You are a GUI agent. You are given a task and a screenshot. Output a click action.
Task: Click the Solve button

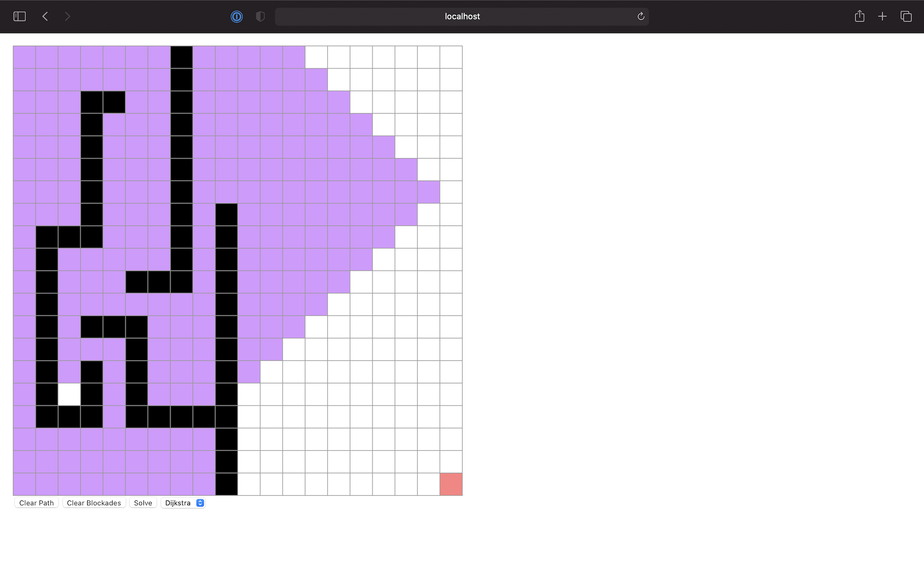click(142, 503)
